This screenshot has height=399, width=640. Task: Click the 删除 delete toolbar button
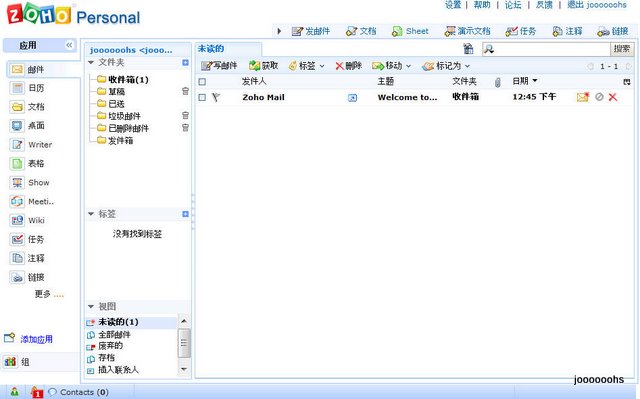pyautogui.click(x=349, y=66)
